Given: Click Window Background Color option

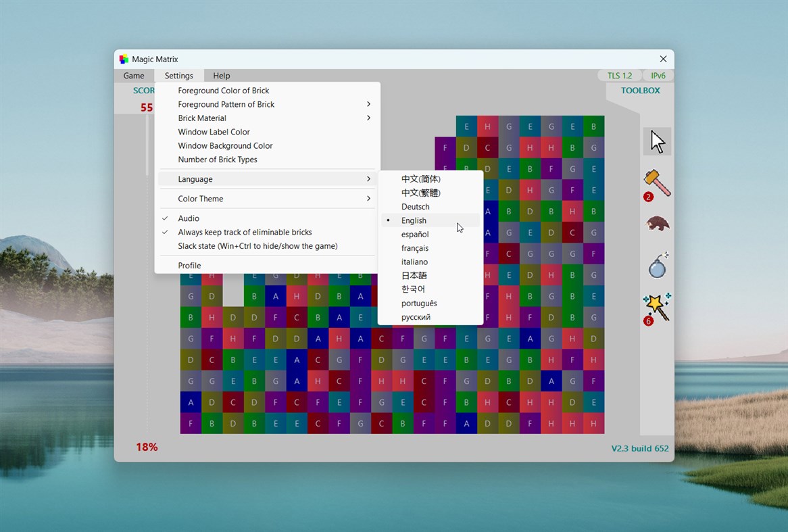Looking at the screenshot, I should click(x=225, y=145).
